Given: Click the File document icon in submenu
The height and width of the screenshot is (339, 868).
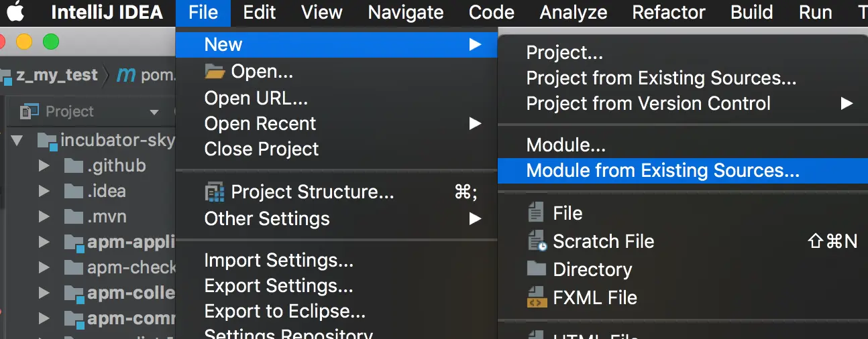Looking at the screenshot, I should point(536,213).
